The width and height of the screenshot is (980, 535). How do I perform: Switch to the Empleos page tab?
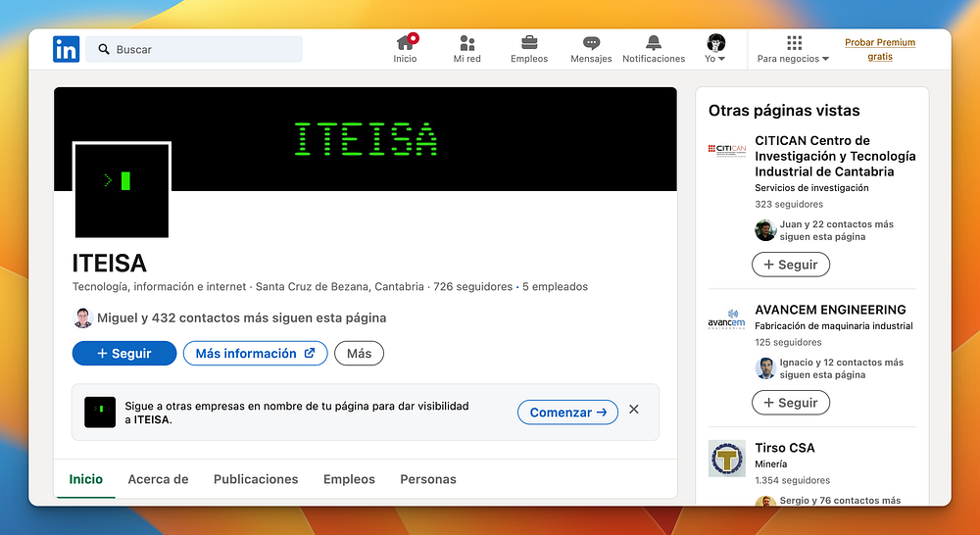click(x=349, y=479)
